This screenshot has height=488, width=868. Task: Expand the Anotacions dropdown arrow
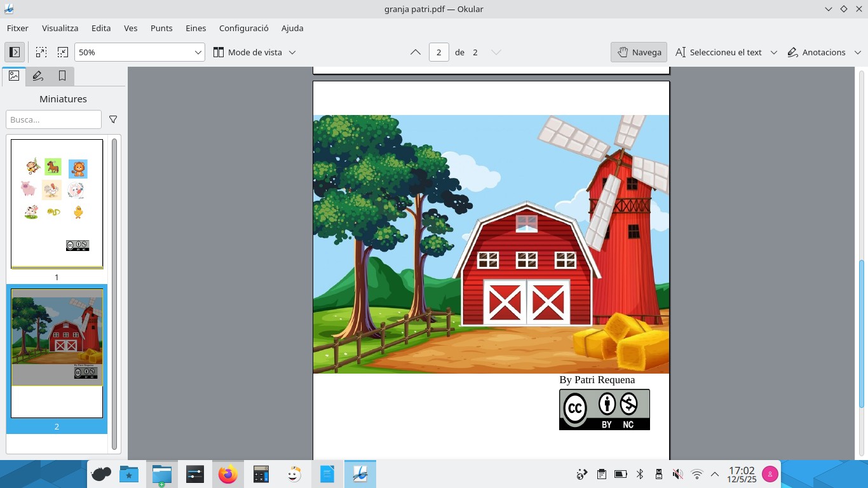pyautogui.click(x=857, y=52)
